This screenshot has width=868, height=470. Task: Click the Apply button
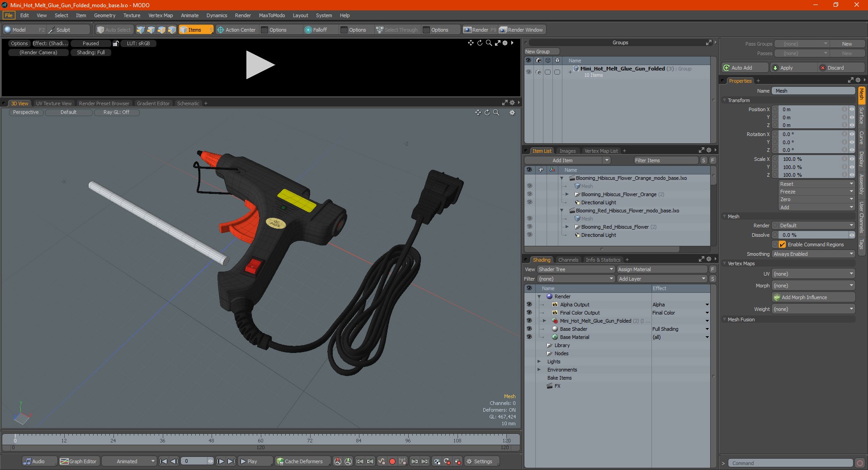tap(793, 68)
